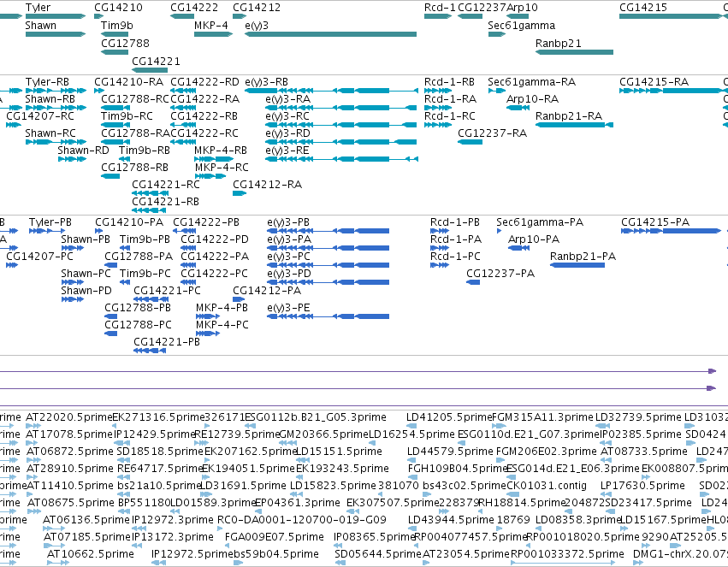Click the e(y)3-PA protein label

point(289,239)
